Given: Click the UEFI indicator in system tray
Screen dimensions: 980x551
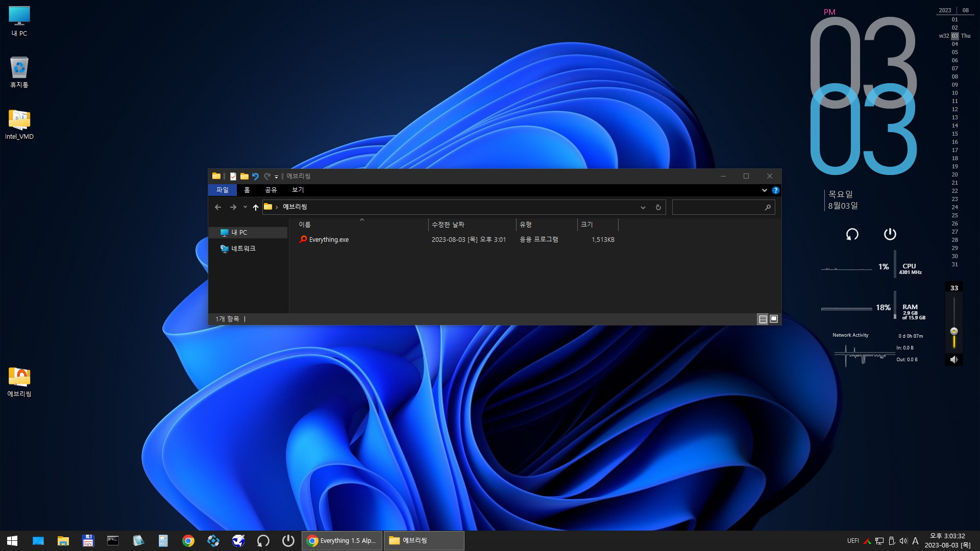Looking at the screenshot, I should point(853,541).
